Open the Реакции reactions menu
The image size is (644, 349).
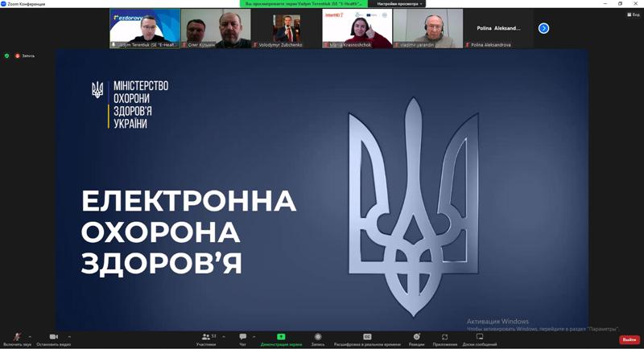click(416, 340)
